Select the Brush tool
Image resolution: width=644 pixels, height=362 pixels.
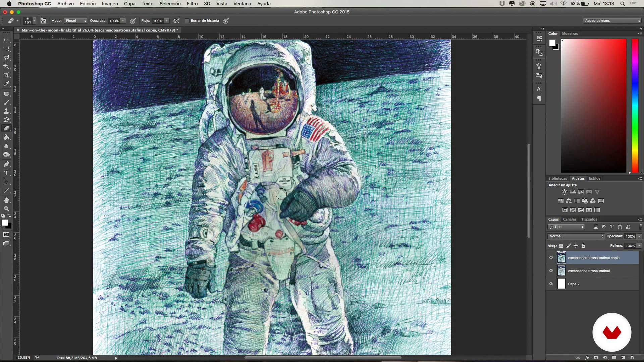click(x=6, y=102)
